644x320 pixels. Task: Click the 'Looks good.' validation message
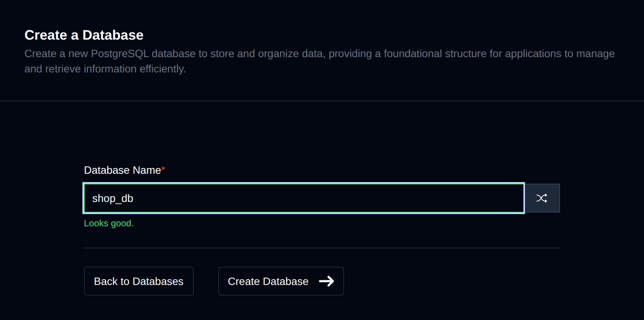(x=109, y=223)
